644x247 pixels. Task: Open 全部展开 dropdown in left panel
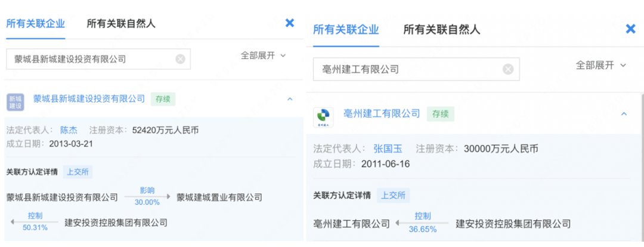264,56
